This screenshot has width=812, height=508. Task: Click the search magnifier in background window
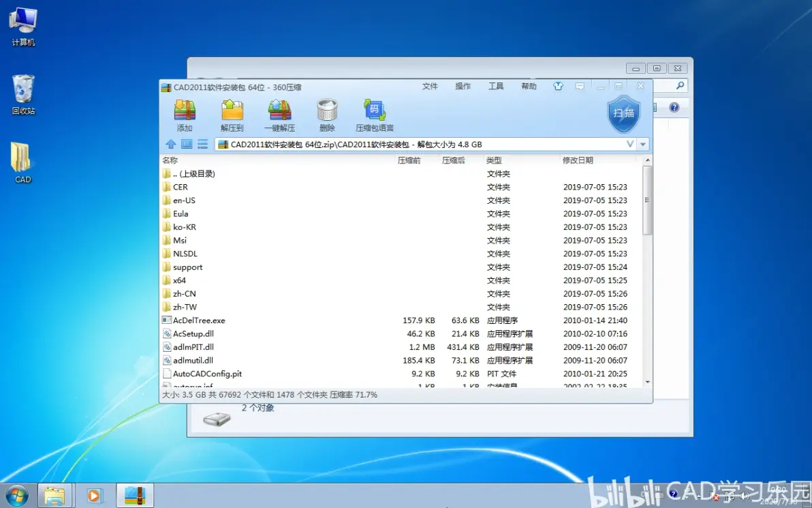[680, 85]
